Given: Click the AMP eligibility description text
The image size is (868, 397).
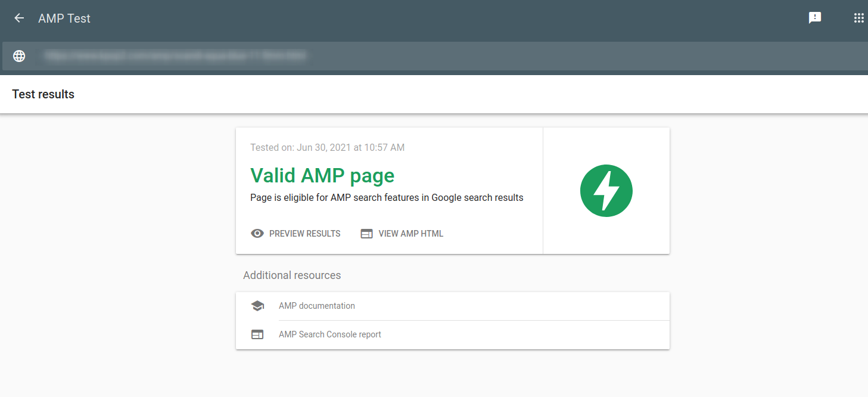Looking at the screenshot, I should [387, 198].
